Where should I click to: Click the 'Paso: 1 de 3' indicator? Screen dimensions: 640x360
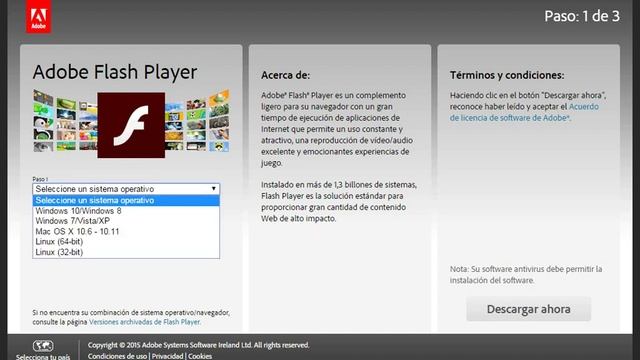click(582, 16)
